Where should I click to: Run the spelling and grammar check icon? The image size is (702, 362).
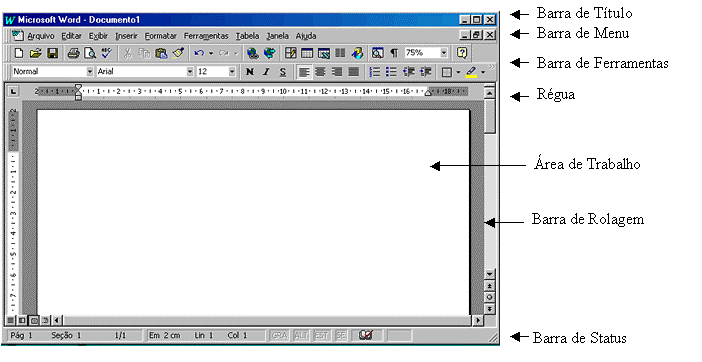point(107,53)
